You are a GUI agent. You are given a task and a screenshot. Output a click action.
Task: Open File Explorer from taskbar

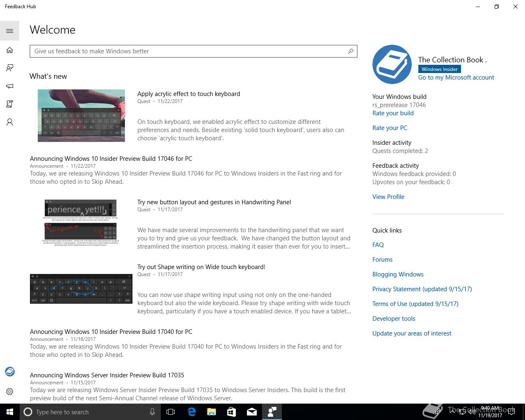pyautogui.click(x=212, y=412)
